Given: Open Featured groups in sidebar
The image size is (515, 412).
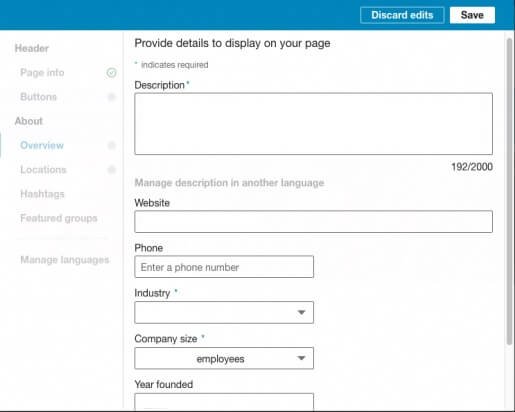Looking at the screenshot, I should [x=59, y=218].
